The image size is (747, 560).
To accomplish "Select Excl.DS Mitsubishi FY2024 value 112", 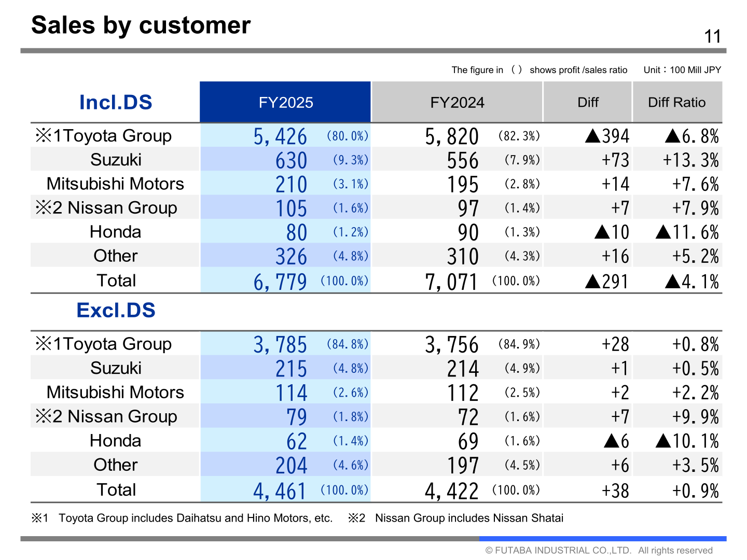I will (x=463, y=393).
